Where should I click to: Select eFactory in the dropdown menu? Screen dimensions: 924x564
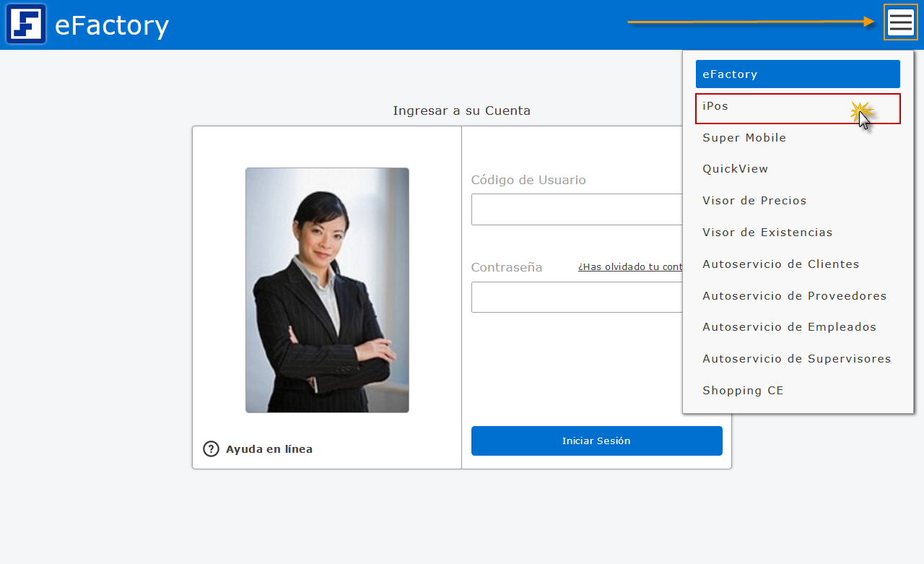tap(797, 74)
